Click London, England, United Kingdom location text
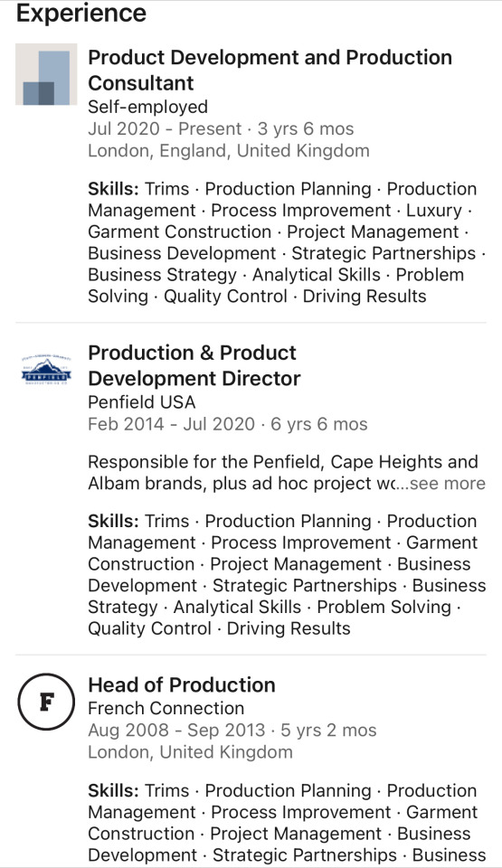 (228, 151)
